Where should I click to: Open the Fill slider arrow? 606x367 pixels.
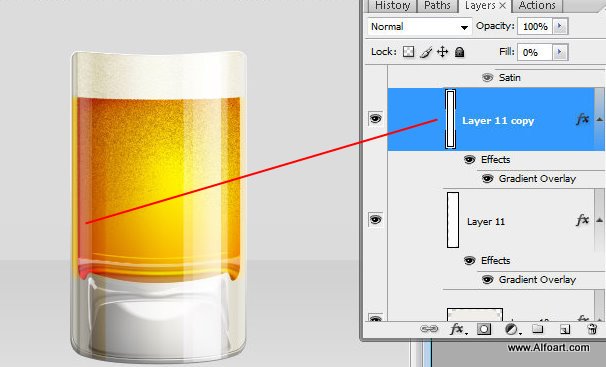tap(560, 52)
